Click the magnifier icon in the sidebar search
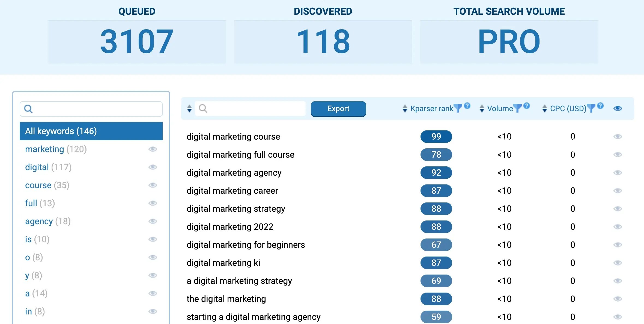This screenshot has height=324, width=644. [x=28, y=109]
